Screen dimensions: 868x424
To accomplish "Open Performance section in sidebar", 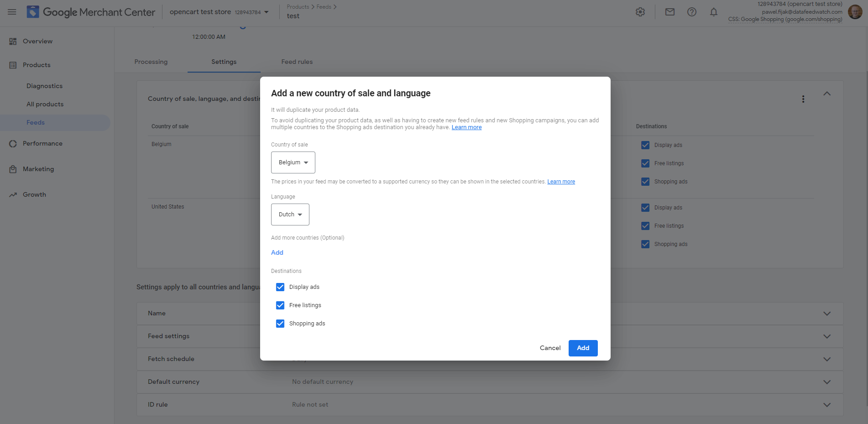I will [42, 143].
